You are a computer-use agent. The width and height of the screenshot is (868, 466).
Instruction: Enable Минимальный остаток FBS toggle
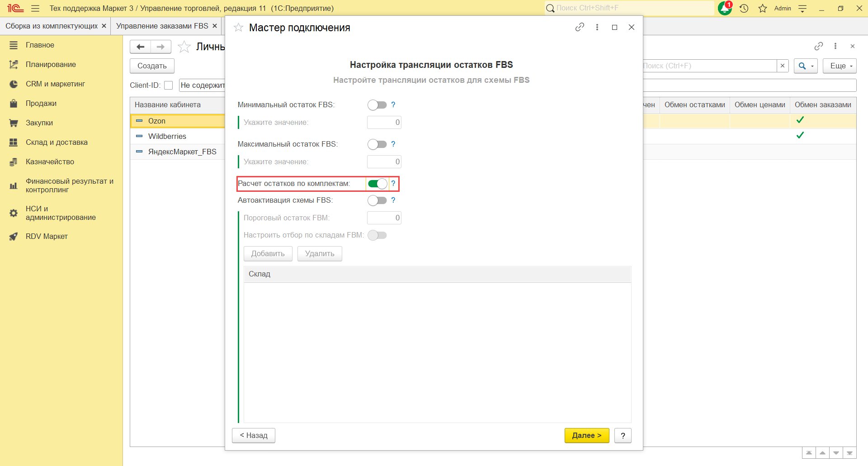click(x=377, y=105)
